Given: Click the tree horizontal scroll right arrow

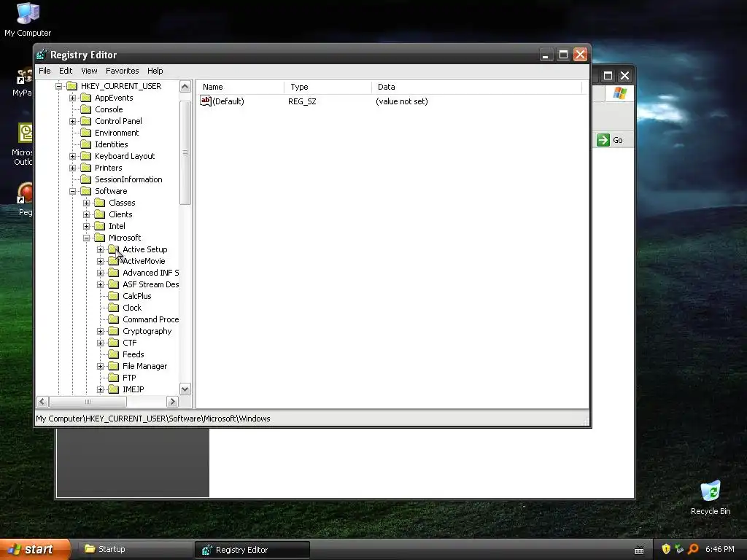Looking at the screenshot, I should 172,402.
